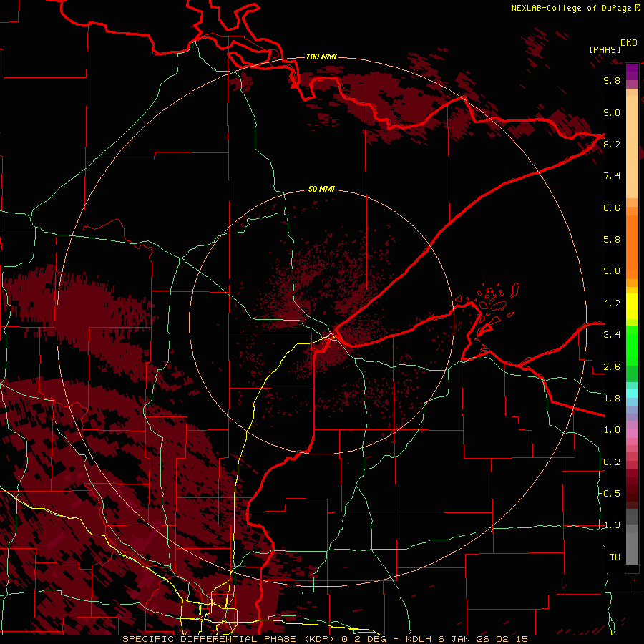Click the 0.2 scale value

[x=612, y=462]
